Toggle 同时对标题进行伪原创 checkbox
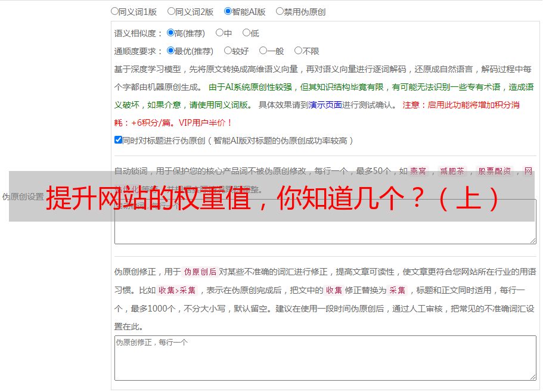 [x=118, y=140]
